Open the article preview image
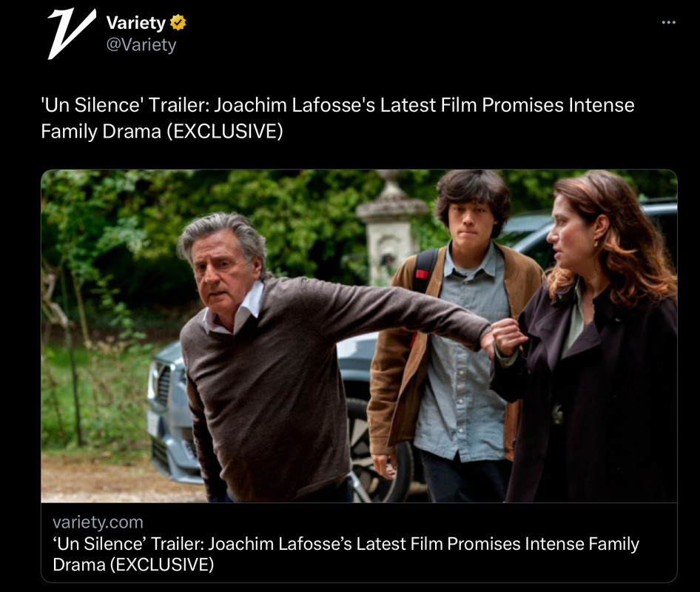700x592 pixels. point(359,336)
